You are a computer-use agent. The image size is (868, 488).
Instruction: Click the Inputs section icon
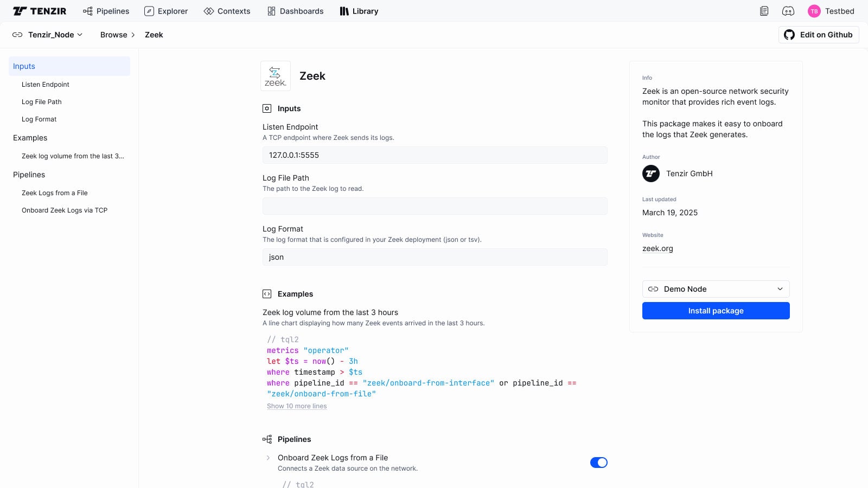(x=267, y=108)
